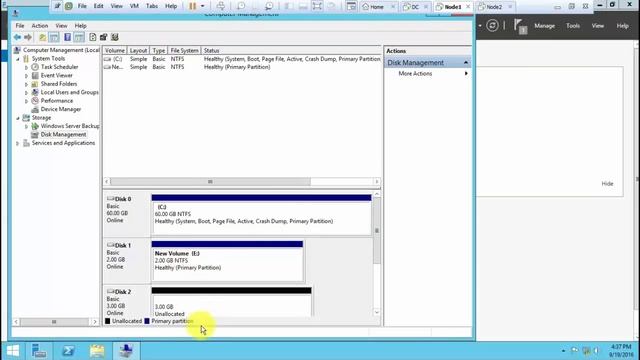Select Device Manager in console tree
This screenshot has width=640, height=360.
tap(61, 109)
